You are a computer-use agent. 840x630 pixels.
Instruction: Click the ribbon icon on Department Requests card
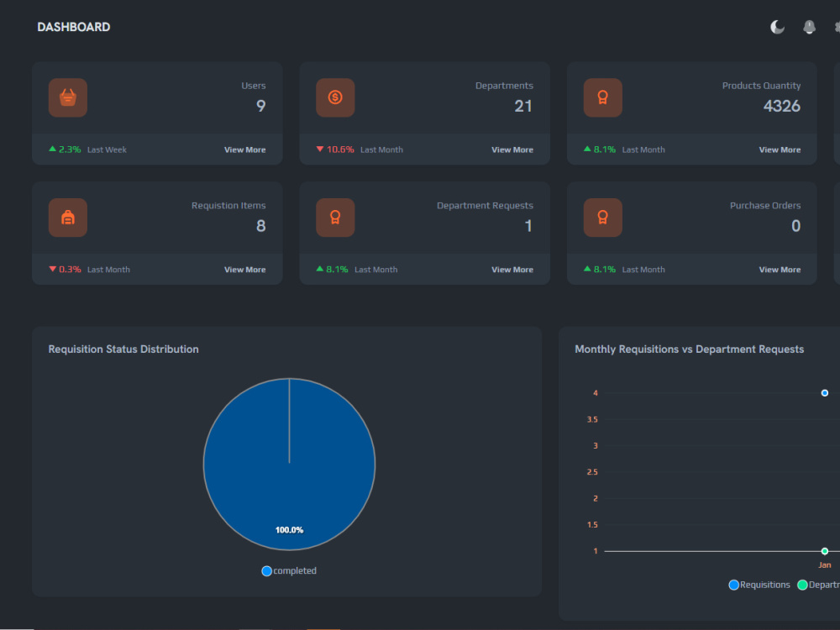[335, 218]
